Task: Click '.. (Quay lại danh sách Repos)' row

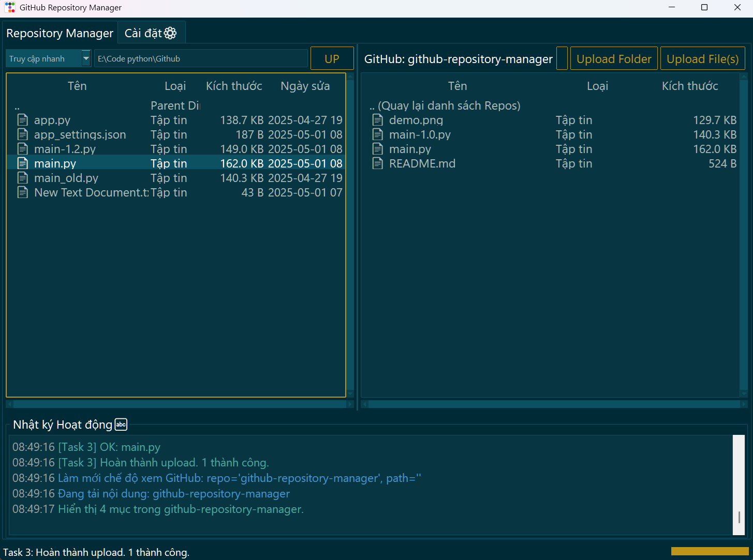Action: pyautogui.click(x=551, y=105)
